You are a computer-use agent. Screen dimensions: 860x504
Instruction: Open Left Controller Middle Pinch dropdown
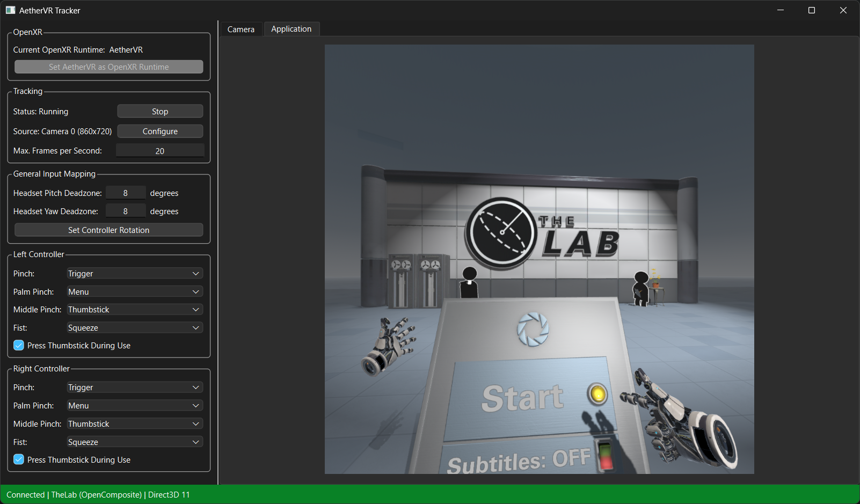point(135,310)
